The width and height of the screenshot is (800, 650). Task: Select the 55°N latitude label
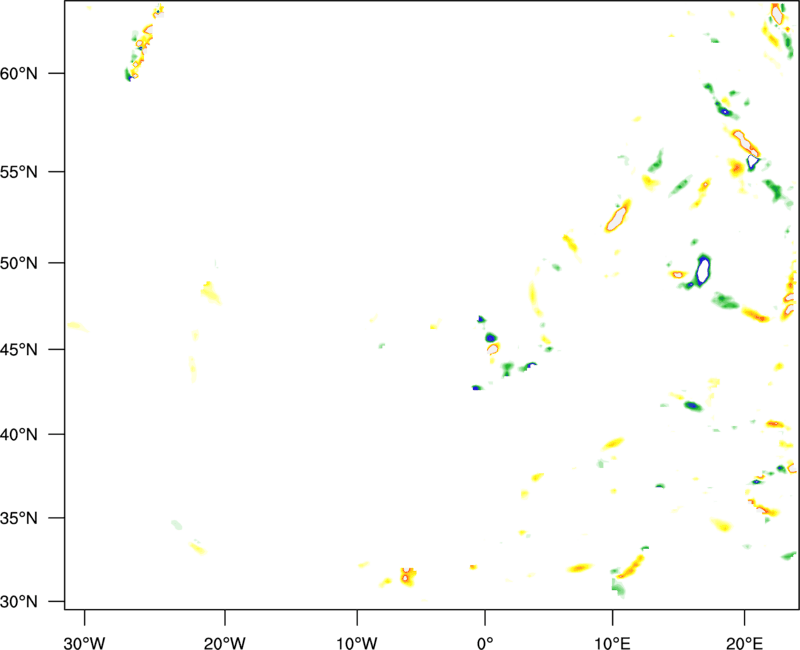[x=19, y=172]
